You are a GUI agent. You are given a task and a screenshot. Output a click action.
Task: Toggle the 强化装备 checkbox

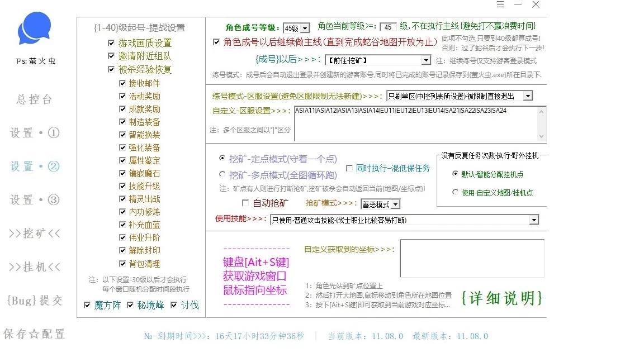122,147
